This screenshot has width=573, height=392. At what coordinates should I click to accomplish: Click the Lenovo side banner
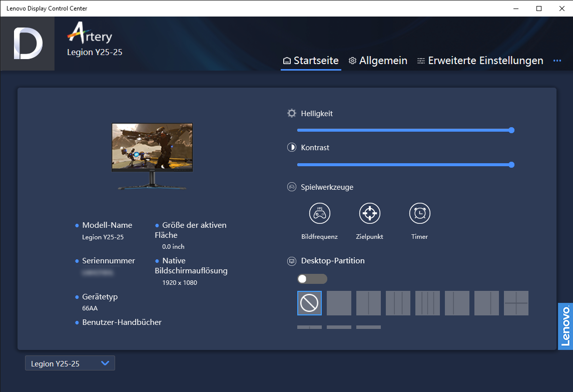coord(565,326)
